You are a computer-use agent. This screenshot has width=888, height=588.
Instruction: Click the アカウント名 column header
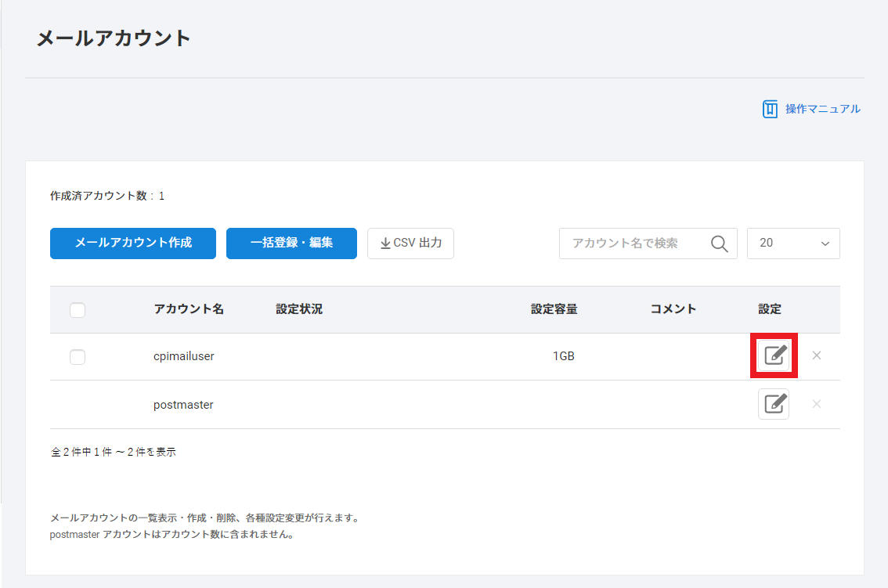pos(189,309)
